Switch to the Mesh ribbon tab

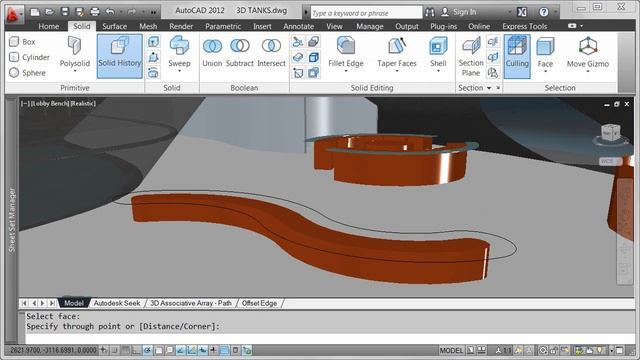(148, 26)
